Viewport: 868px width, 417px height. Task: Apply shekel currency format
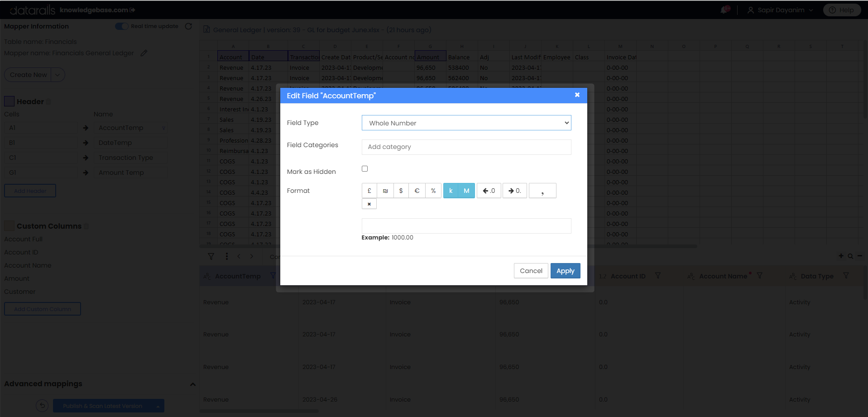[385, 191]
